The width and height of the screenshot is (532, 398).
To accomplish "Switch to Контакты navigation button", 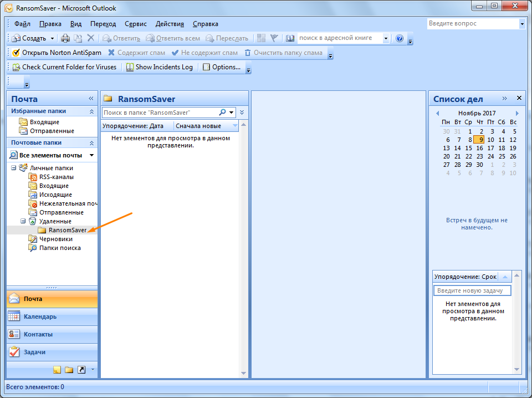I will 52,334.
